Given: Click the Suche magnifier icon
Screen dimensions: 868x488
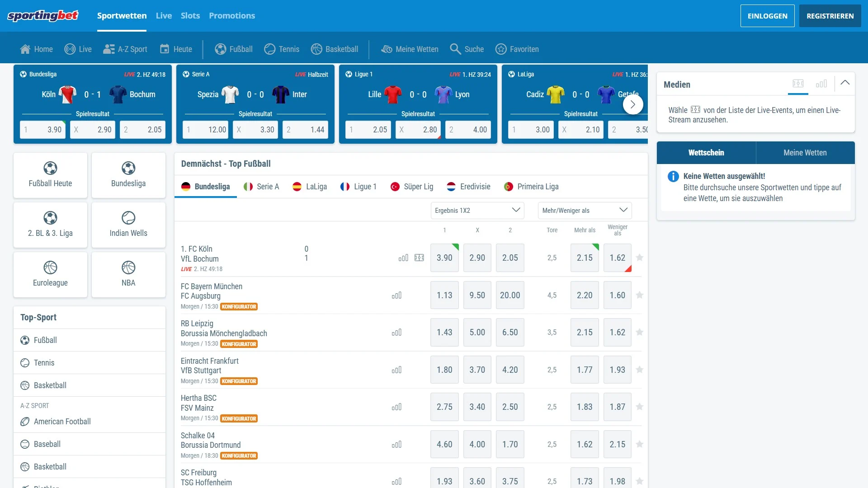Looking at the screenshot, I should 455,49.
